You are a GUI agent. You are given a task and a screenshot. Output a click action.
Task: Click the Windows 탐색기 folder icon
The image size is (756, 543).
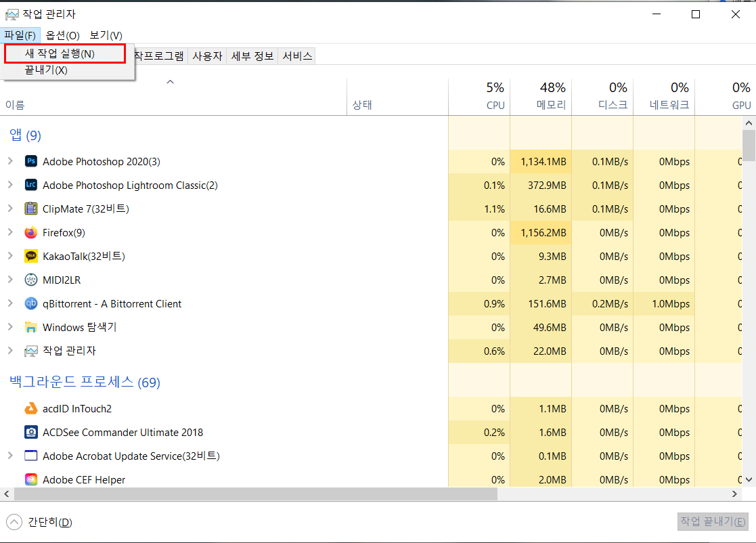(31, 327)
